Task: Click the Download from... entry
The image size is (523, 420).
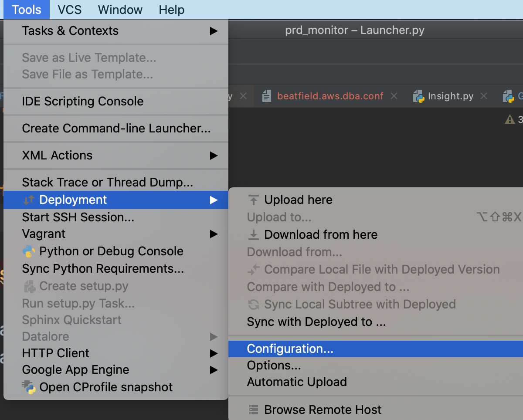Action: (x=376, y=252)
